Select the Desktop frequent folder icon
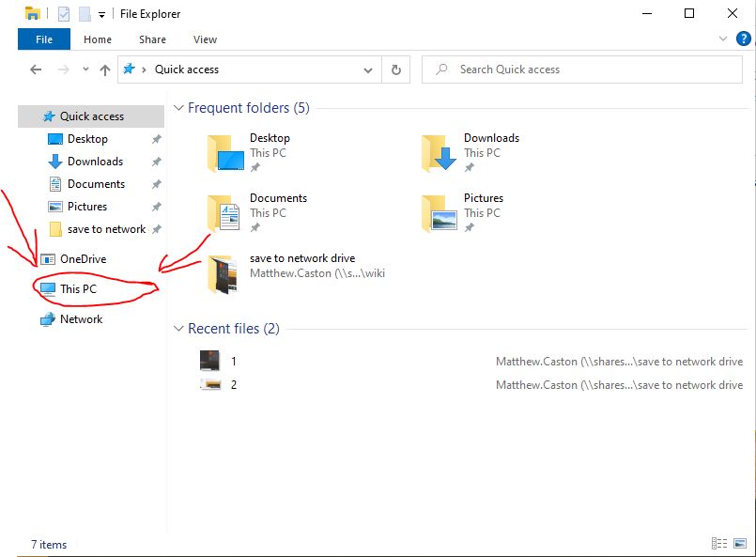The width and height of the screenshot is (756, 557). 225,153
